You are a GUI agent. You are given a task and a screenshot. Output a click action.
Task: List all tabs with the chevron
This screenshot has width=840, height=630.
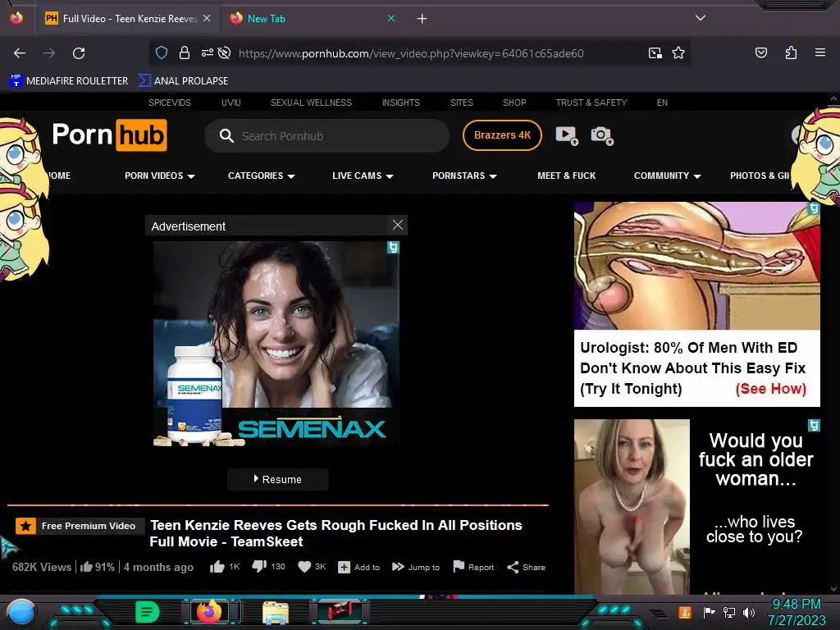(701, 18)
